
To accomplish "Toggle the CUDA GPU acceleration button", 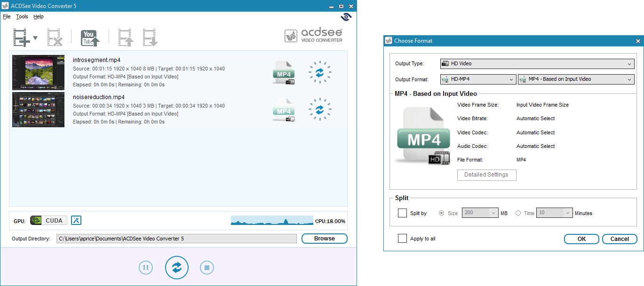I will coord(48,220).
